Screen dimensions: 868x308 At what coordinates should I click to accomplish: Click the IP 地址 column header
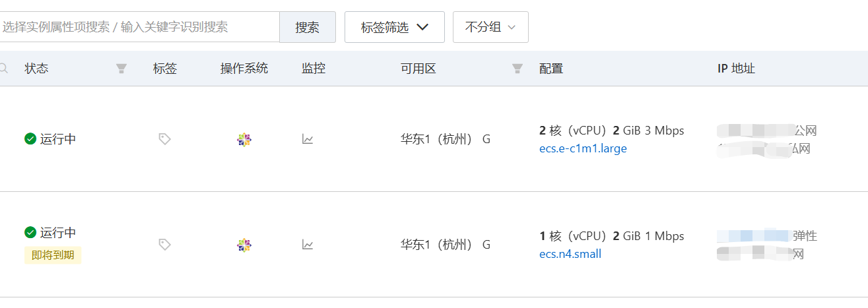coord(736,69)
